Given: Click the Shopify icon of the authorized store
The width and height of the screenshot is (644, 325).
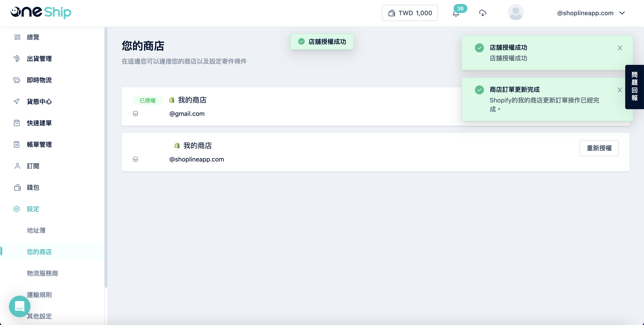Looking at the screenshot, I should click(x=172, y=100).
